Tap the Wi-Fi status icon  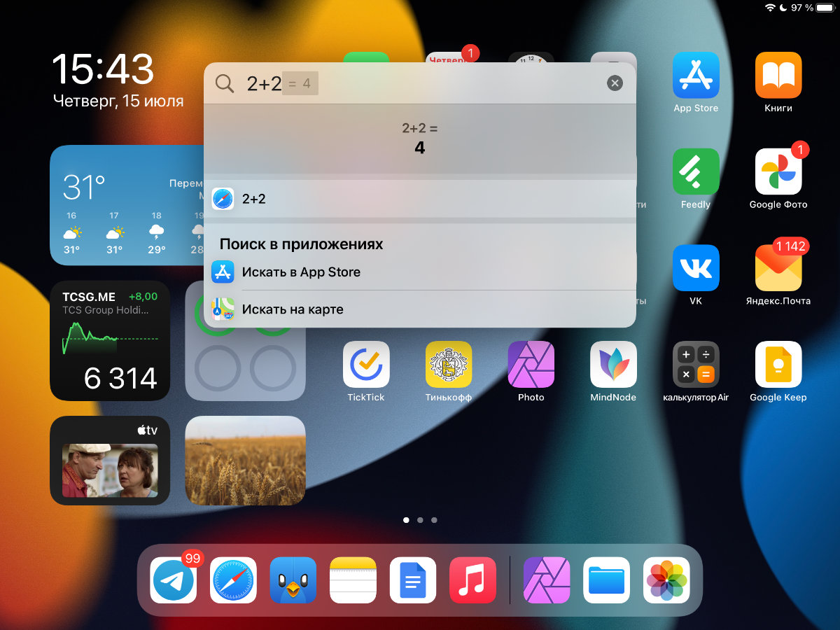(x=770, y=8)
